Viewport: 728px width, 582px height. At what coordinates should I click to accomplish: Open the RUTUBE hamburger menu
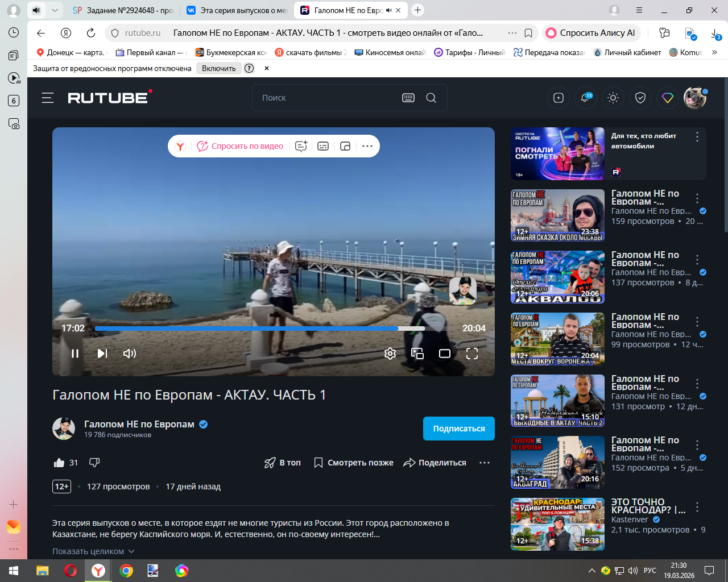coord(48,98)
